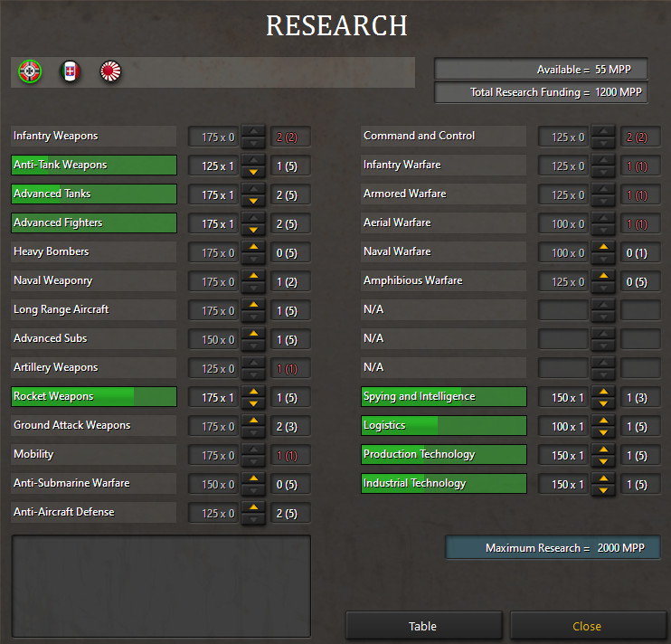Select the Anti-Tank Weapons research bar
671x644 pixels.
94,166
